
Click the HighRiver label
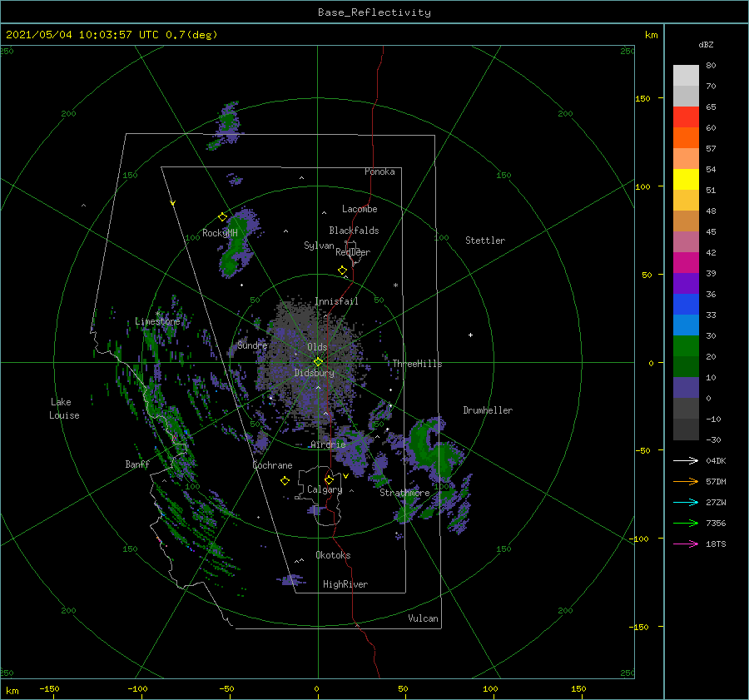tap(345, 584)
